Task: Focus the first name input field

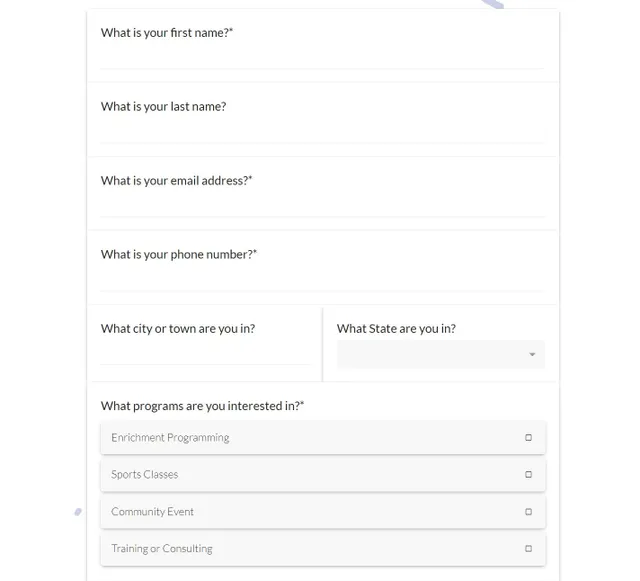Action: (x=322, y=58)
